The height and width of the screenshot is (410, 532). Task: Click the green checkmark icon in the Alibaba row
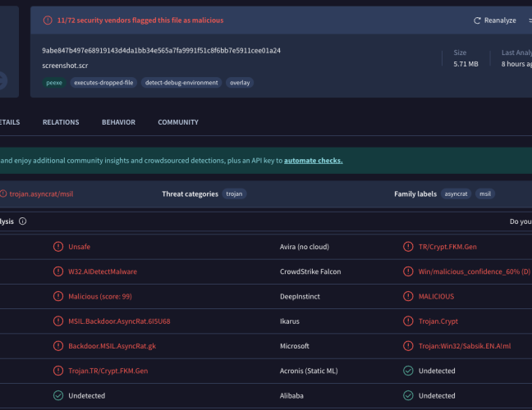pyautogui.click(x=57, y=396)
